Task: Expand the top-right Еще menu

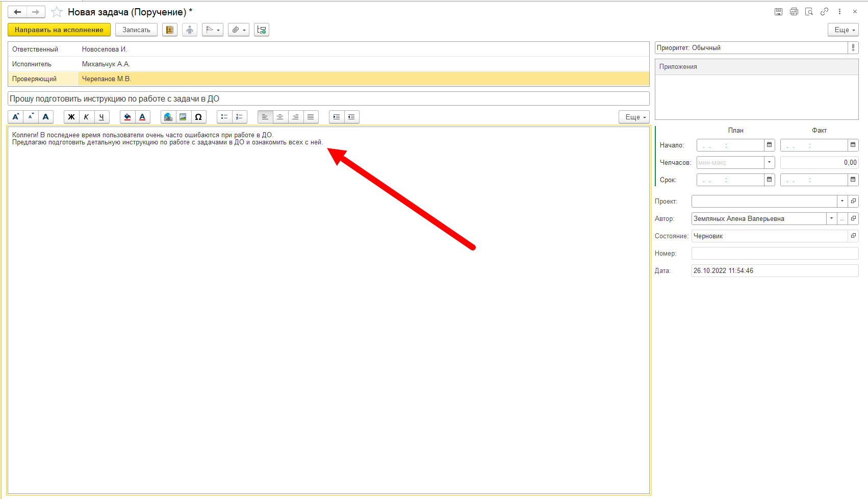Action: coord(844,30)
